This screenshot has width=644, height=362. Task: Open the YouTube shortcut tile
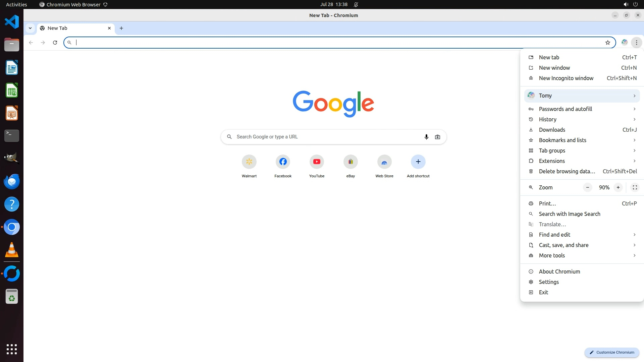click(317, 162)
